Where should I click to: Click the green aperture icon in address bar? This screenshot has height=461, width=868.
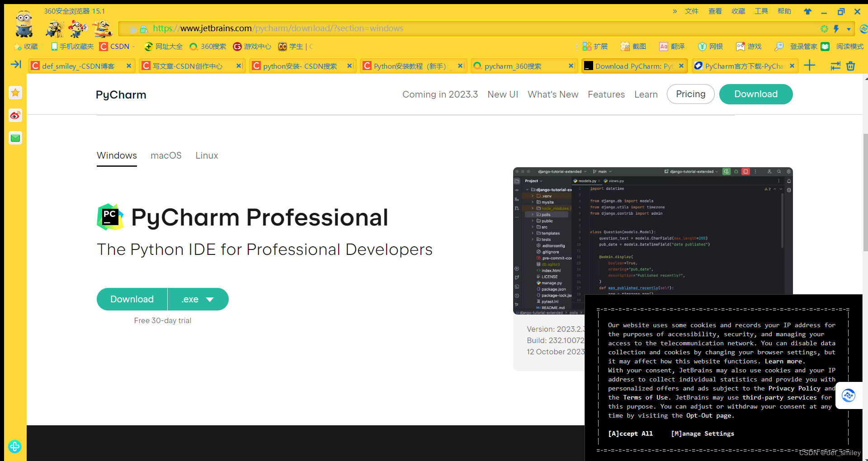(824, 29)
